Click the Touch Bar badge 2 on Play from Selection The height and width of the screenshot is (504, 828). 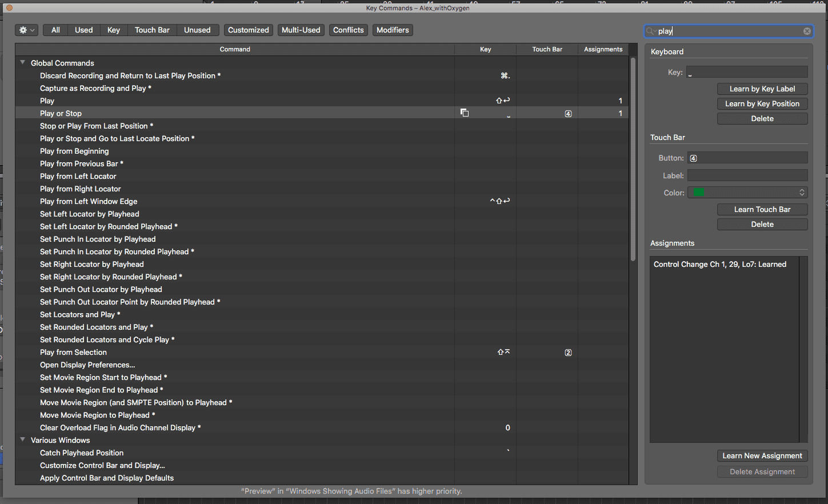point(568,352)
